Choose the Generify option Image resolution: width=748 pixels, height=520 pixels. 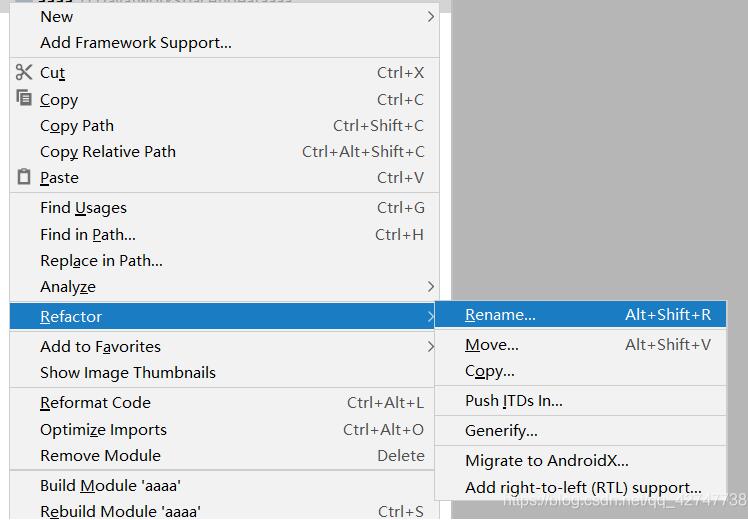[501, 431]
